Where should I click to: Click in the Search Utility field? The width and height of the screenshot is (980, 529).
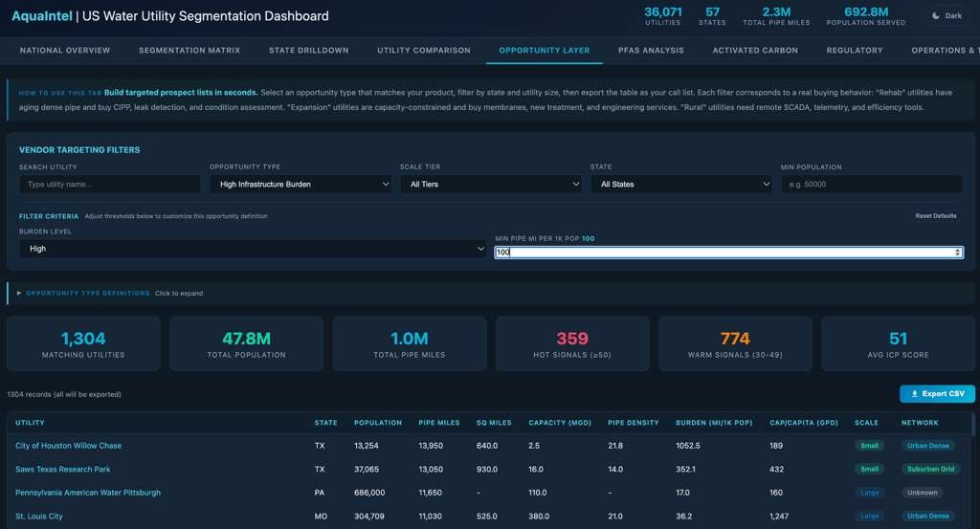click(109, 185)
